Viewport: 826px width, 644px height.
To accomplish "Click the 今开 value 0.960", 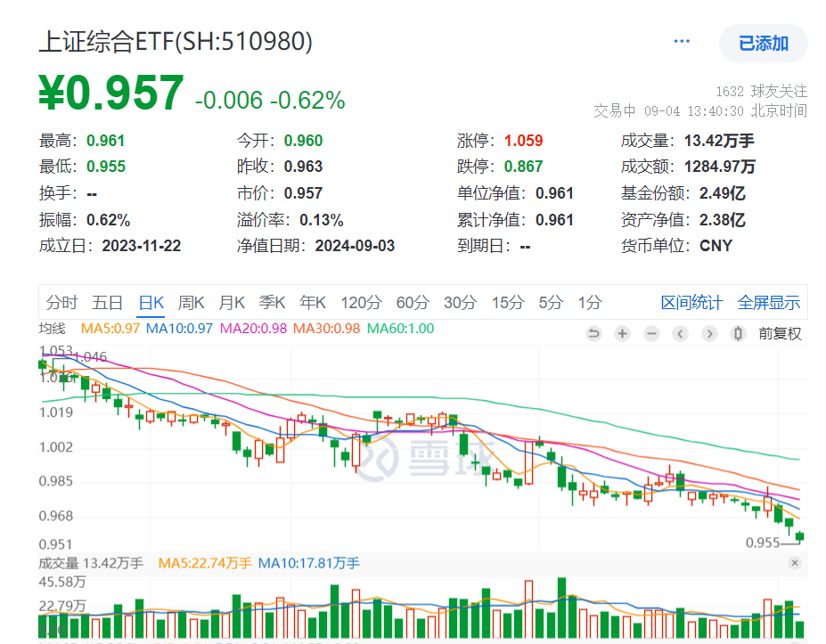I will 304,141.
